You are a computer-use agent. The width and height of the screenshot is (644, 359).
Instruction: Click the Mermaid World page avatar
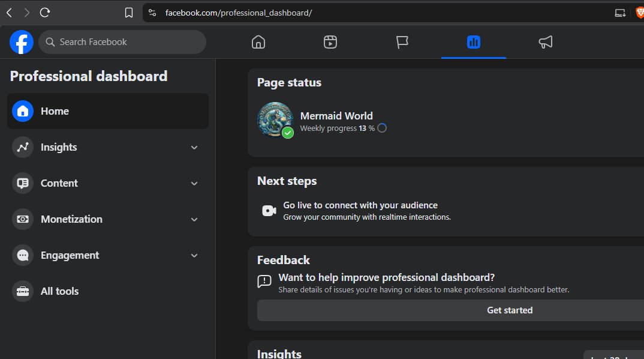275,119
